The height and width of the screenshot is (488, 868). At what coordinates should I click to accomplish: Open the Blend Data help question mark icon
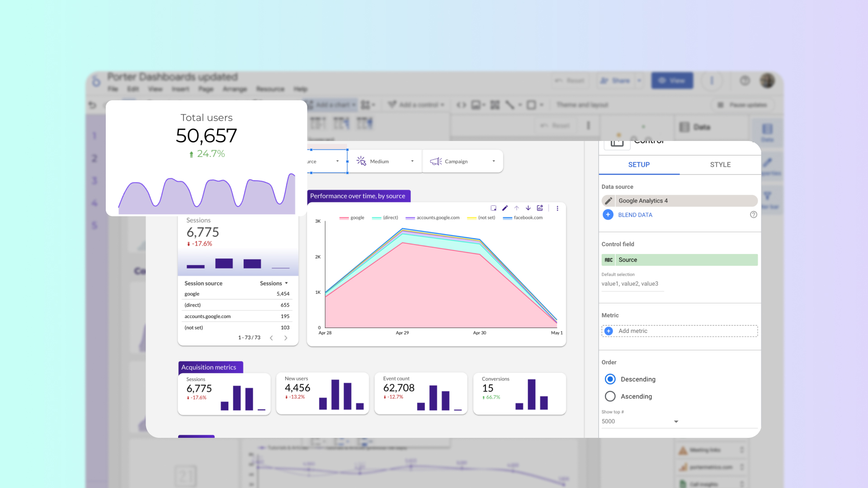coord(753,215)
